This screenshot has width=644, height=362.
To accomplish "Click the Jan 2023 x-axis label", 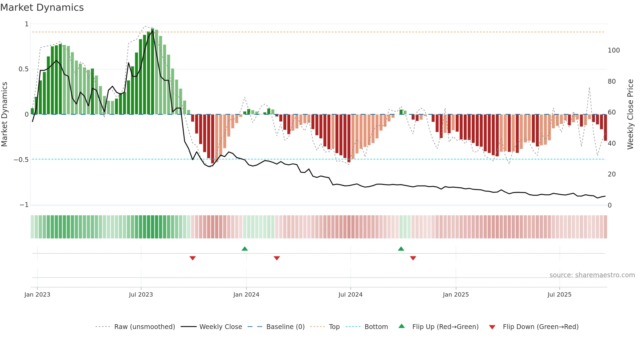I will pyautogui.click(x=37, y=294).
